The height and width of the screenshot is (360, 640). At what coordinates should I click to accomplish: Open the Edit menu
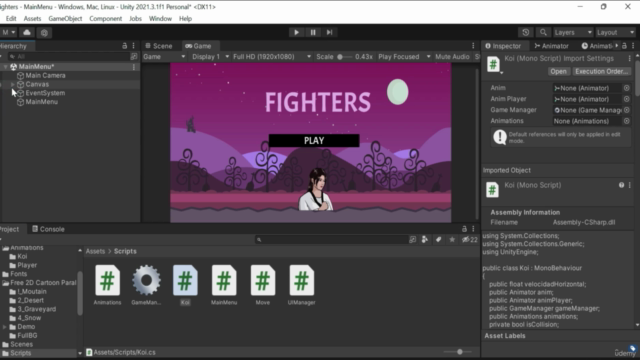(11, 18)
